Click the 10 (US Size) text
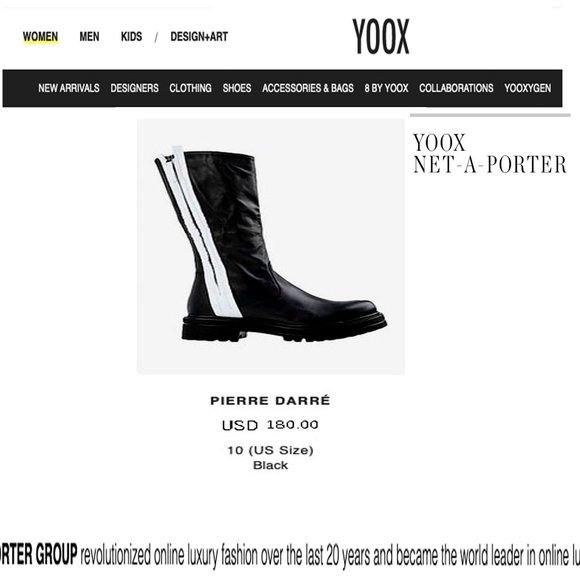This screenshot has width=580, height=580. 270,451
